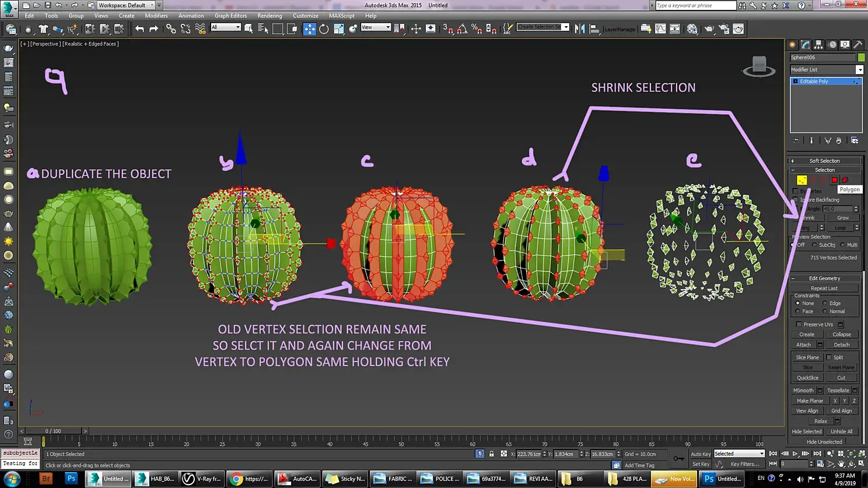868x488 pixels.
Task: Select Element sub-object level
Action: [x=845, y=180]
